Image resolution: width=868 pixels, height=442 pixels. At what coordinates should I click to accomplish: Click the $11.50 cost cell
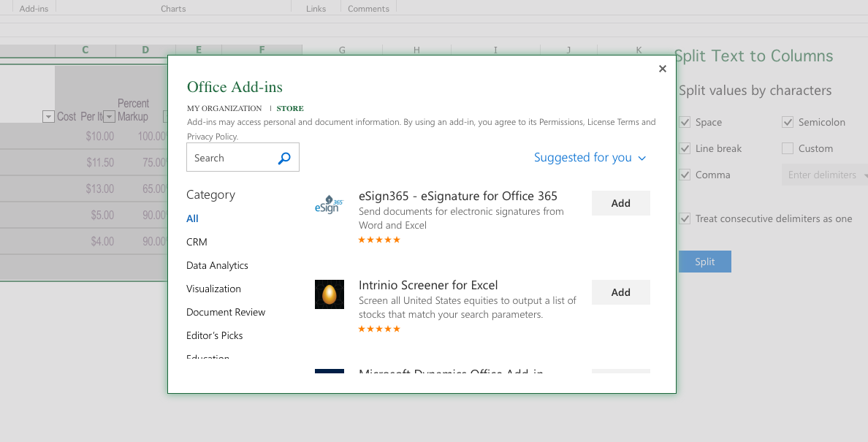pyautogui.click(x=85, y=163)
